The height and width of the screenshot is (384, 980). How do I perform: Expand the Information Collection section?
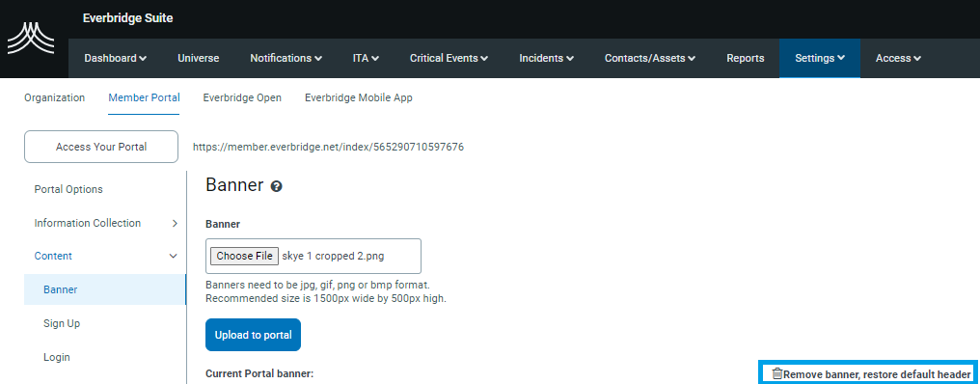click(105, 223)
